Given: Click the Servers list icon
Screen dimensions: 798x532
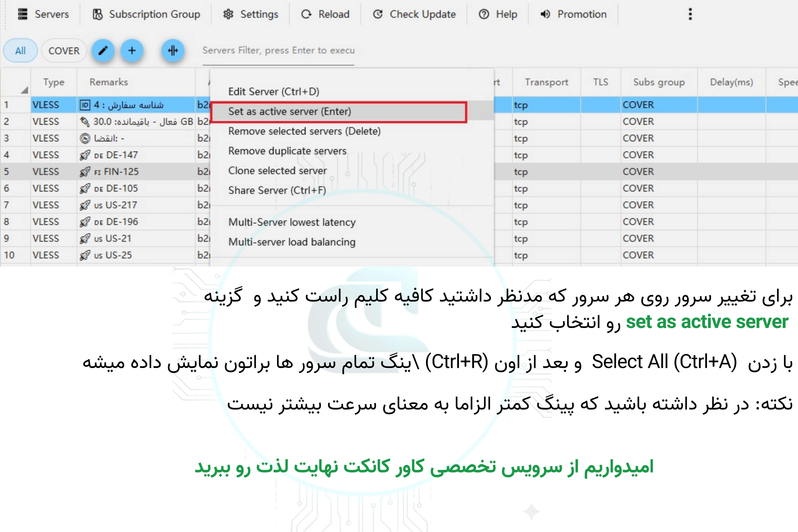Looking at the screenshot, I should (x=23, y=14).
